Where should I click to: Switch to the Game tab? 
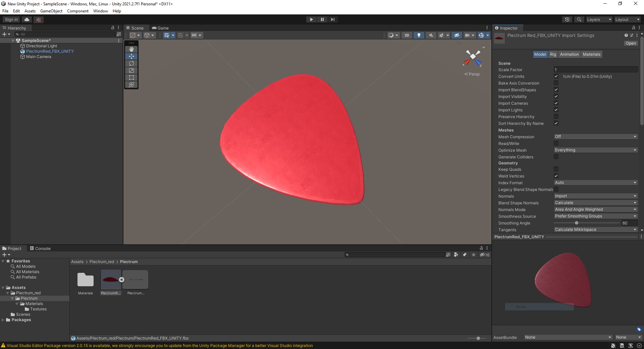(x=160, y=28)
